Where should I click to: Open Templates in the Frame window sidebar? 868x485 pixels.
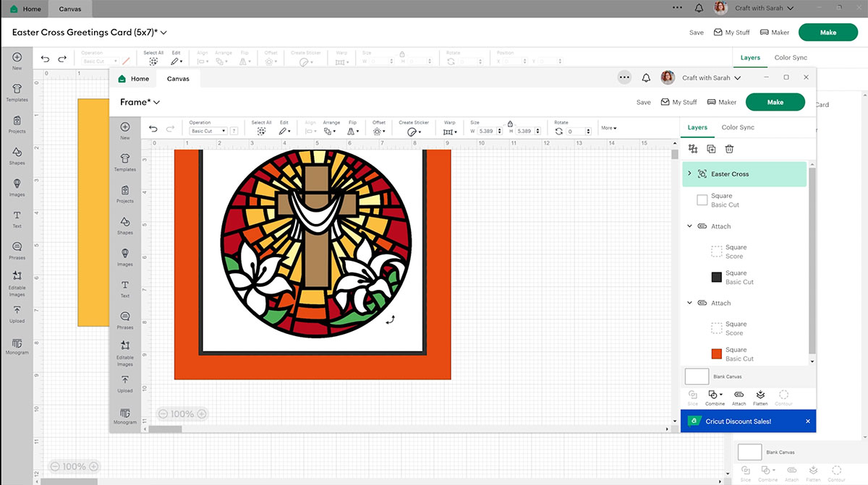coord(125,162)
